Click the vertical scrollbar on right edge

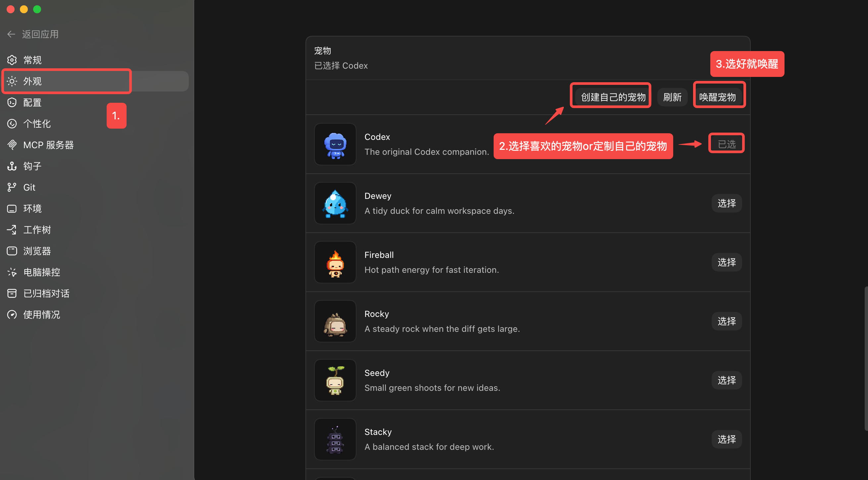(x=866, y=358)
